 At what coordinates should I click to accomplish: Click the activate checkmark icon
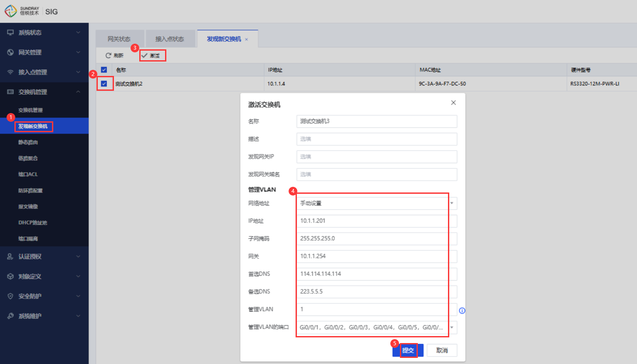click(x=145, y=55)
